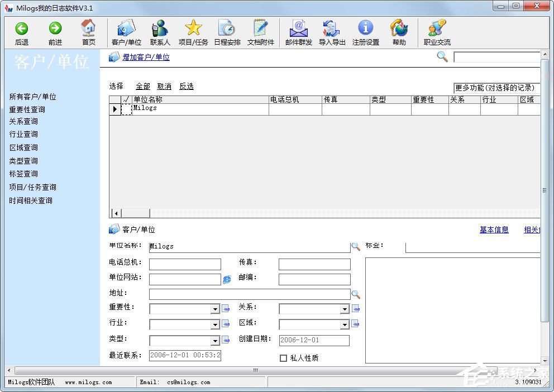Click cs@milogs.com in the status bar

click(x=189, y=382)
